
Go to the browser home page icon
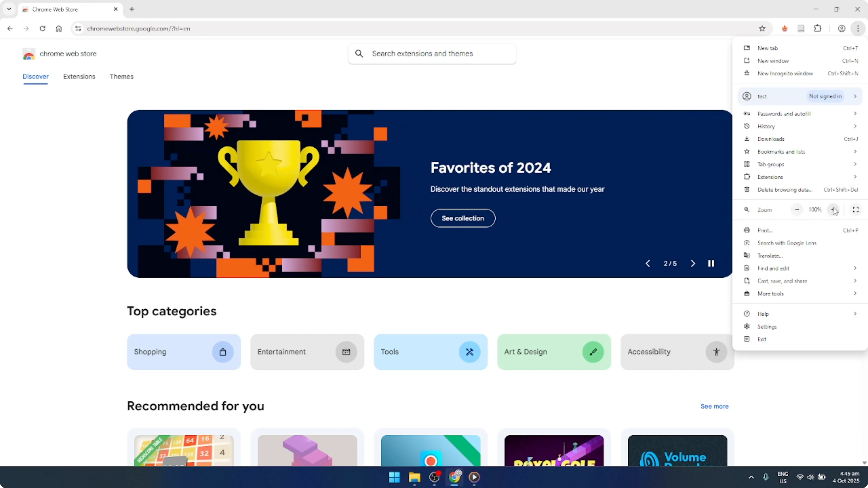(59, 29)
